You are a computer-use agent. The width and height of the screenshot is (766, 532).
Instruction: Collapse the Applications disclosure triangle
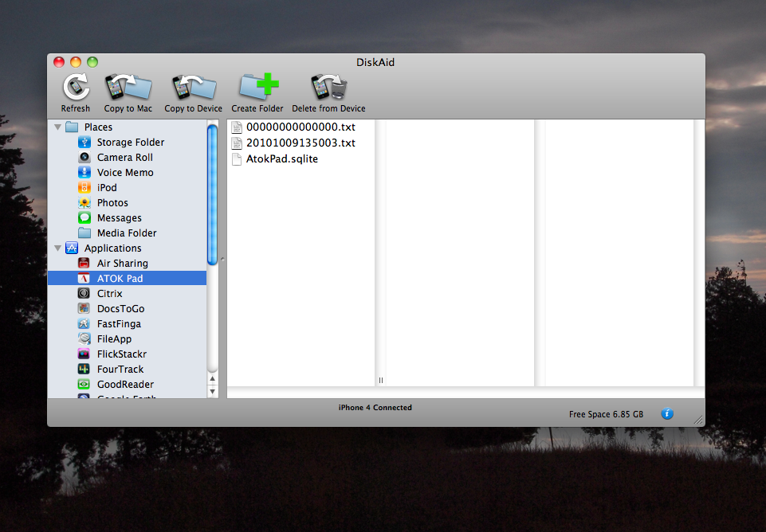coord(57,248)
